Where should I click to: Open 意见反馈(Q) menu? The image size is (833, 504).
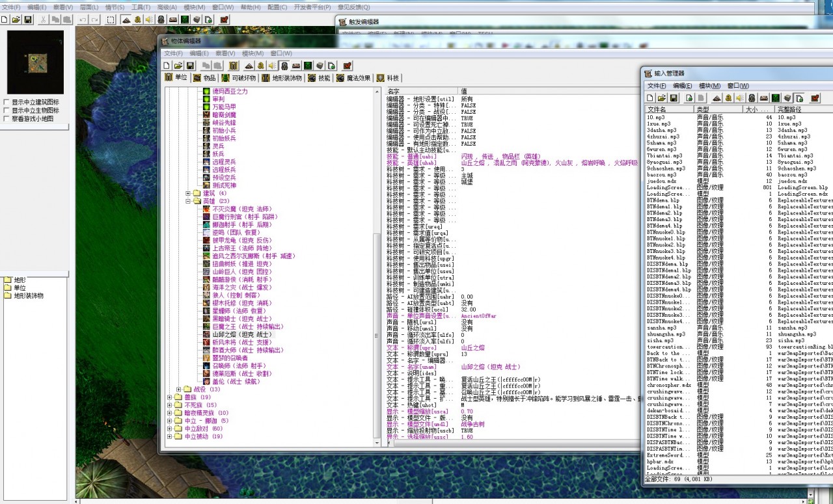pyautogui.click(x=353, y=7)
